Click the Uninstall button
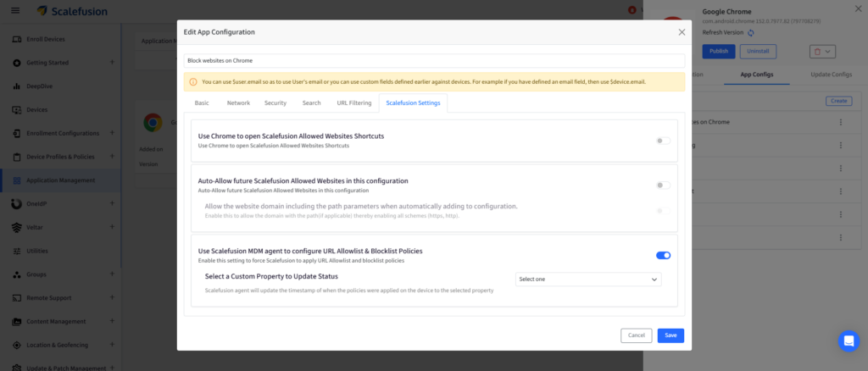Image resolution: width=868 pixels, height=371 pixels. point(759,52)
